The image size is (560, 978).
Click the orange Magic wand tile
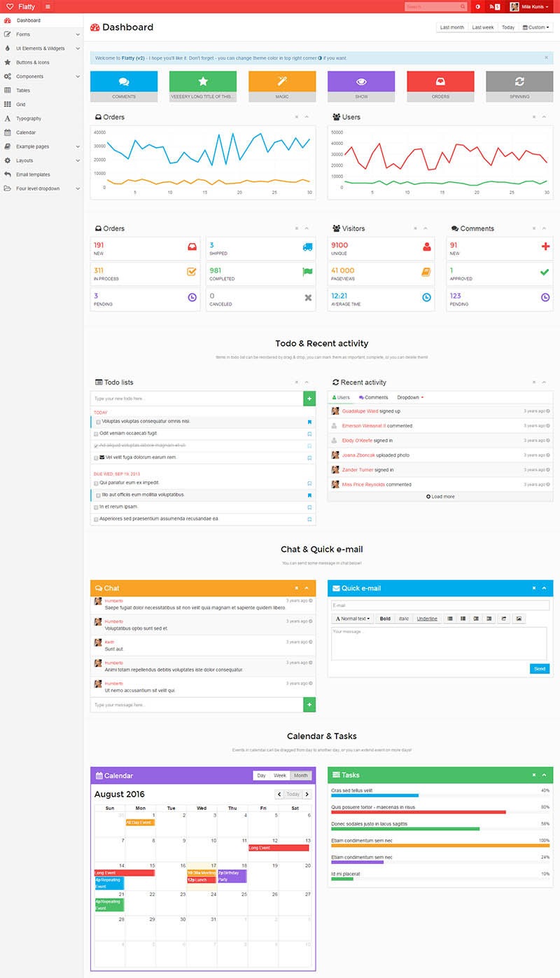click(282, 81)
